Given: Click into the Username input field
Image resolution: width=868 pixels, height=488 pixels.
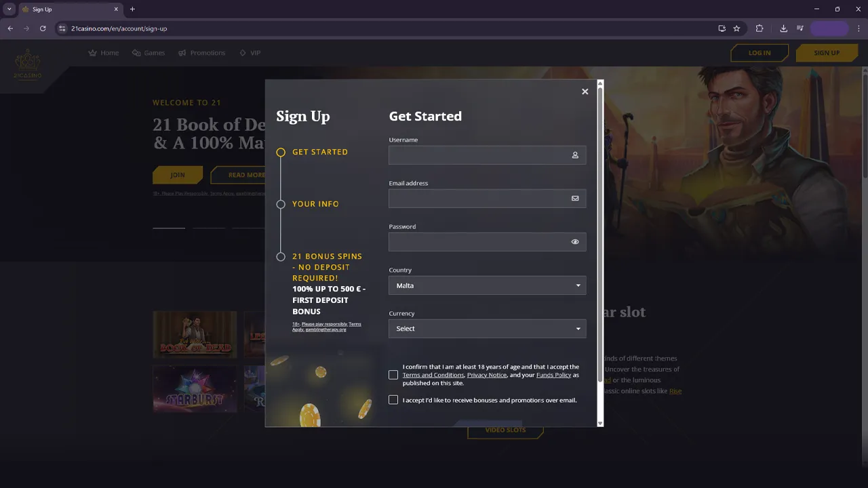Looking at the screenshot, I should coord(478,155).
